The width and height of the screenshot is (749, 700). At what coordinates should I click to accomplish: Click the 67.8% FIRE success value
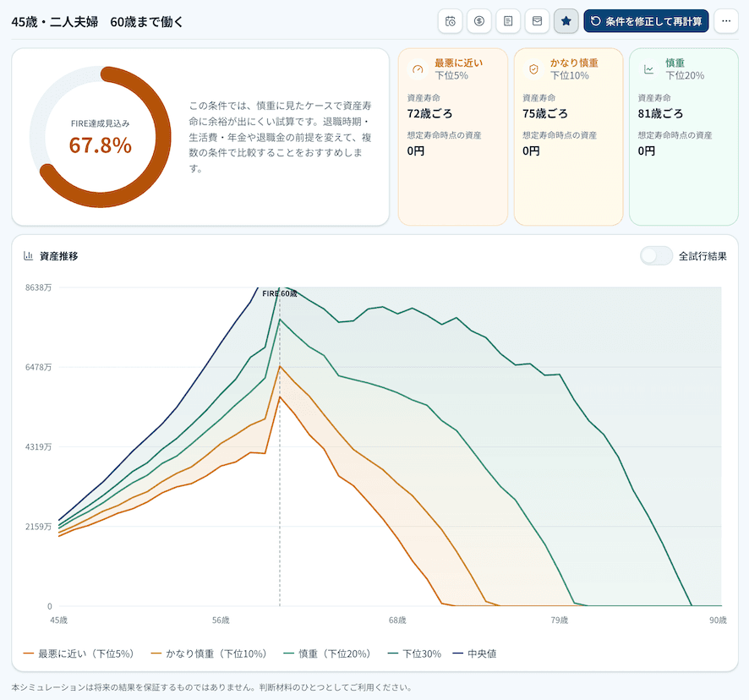(101, 145)
